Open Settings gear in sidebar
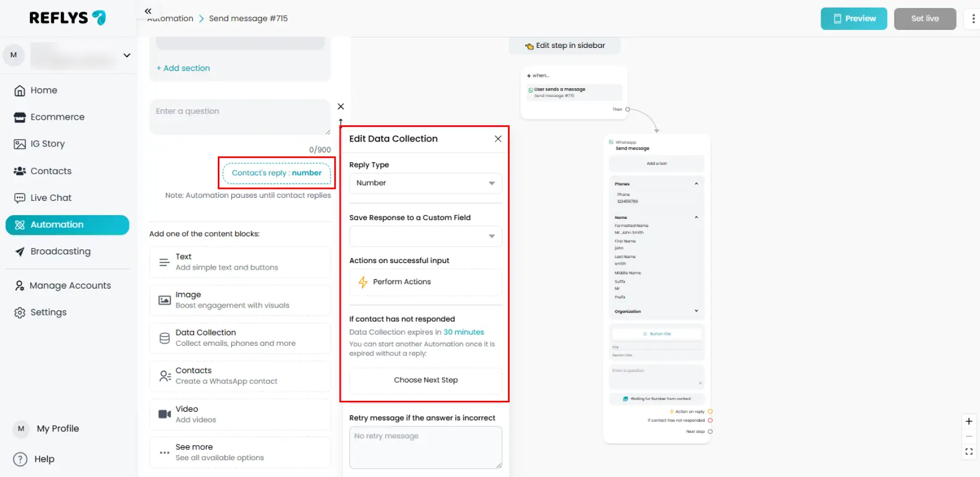Image resolution: width=980 pixels, height=477 pixels. click(20, 313)
